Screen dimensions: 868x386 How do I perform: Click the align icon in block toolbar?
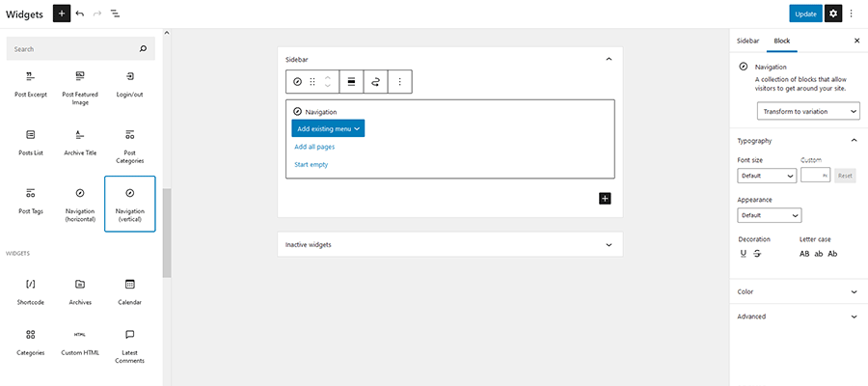pyautogui.click(x=351, y=82)
